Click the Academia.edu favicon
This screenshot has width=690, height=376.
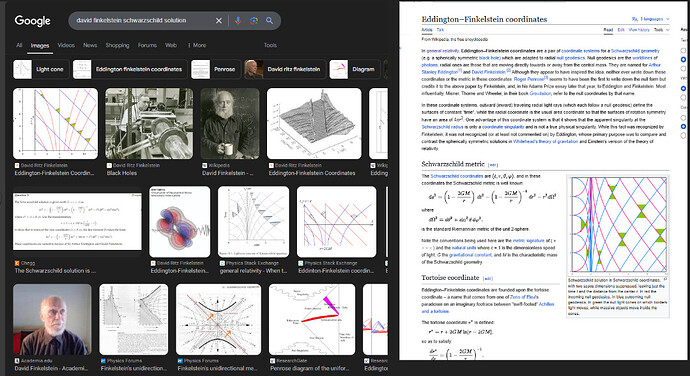(x=17, y=361)
